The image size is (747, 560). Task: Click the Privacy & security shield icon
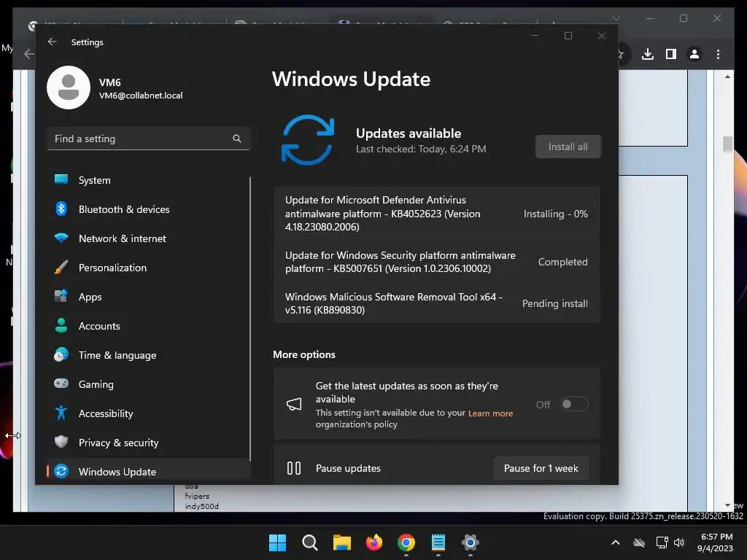click(x=61, y=442)
